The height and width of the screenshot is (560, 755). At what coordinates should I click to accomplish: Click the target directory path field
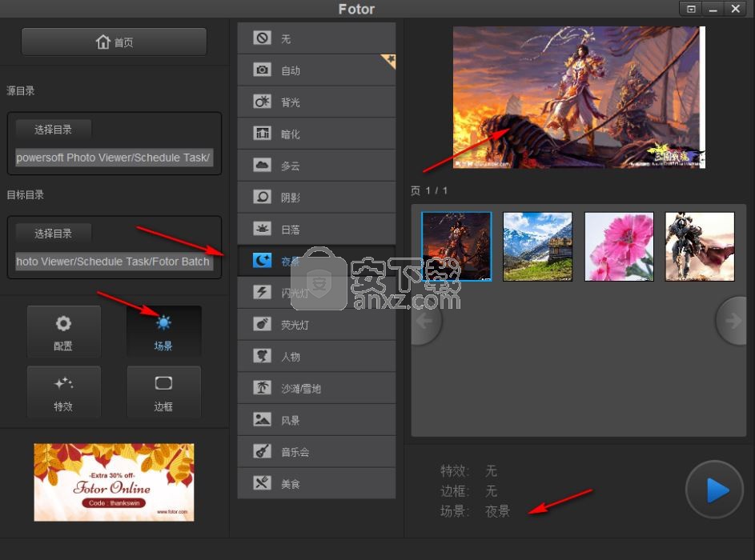114,262
